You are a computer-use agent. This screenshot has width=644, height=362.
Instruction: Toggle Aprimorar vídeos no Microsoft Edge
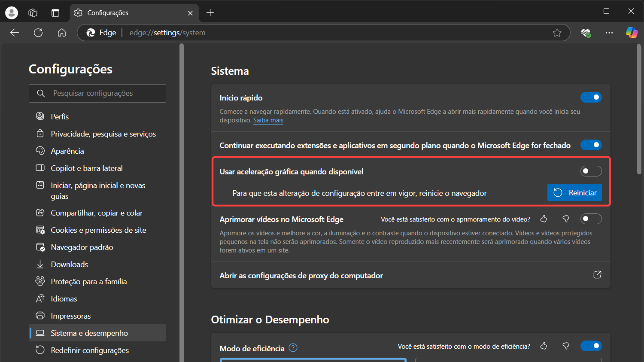pos(591,219)
